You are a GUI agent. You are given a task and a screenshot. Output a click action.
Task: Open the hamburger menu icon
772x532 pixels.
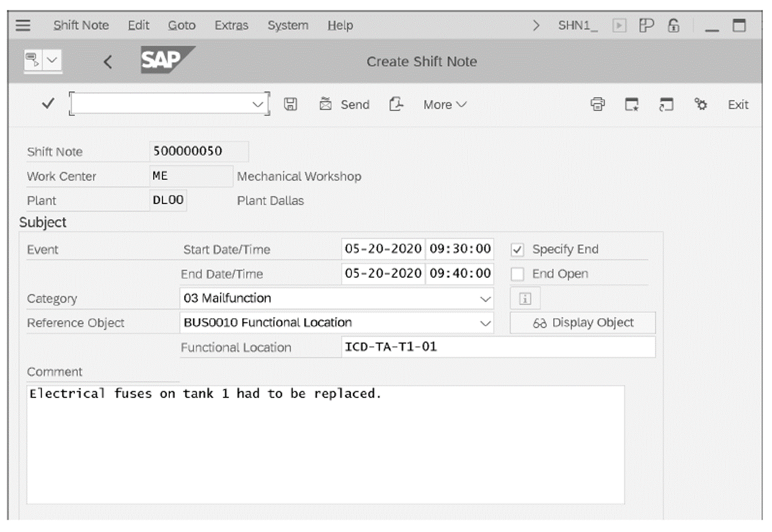tap(22, 25)
